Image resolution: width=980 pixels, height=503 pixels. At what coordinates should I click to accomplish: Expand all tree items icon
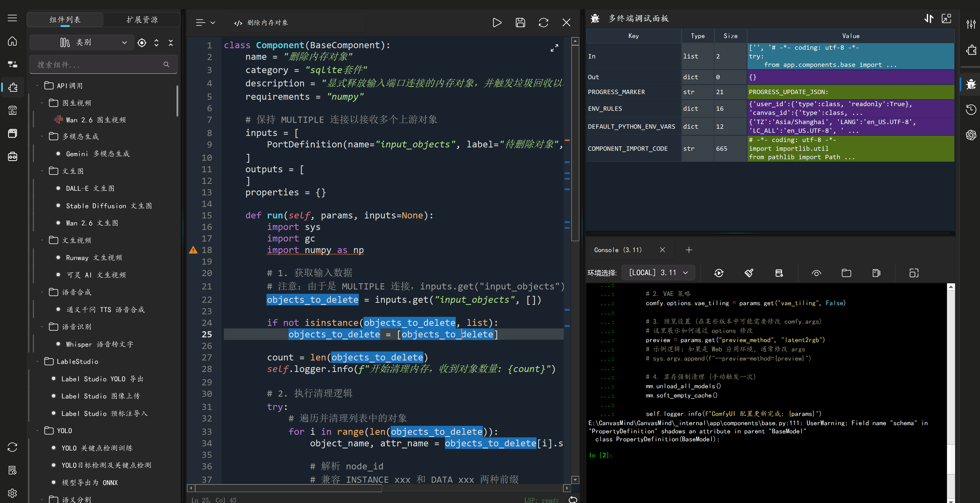[x=156, y=43]
